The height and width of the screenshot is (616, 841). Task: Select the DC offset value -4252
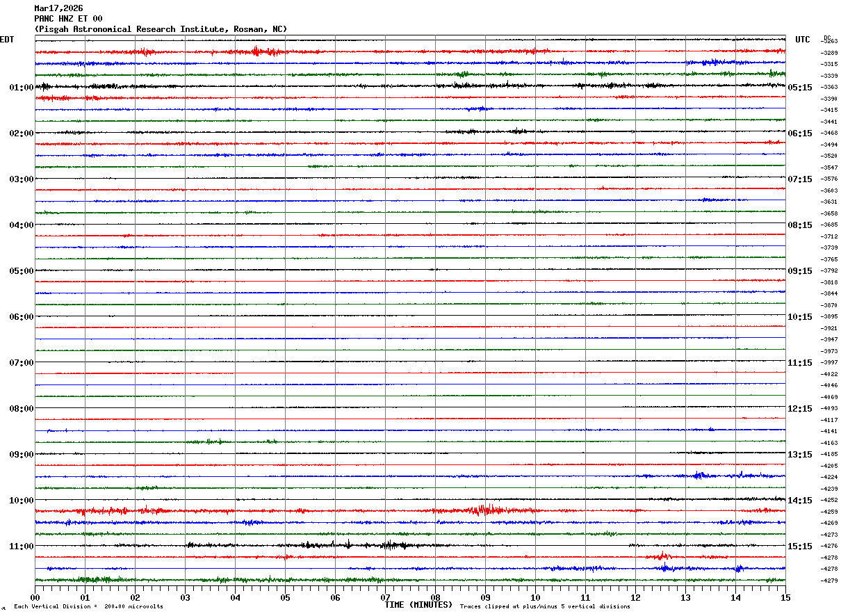click(x=829, y=500)
